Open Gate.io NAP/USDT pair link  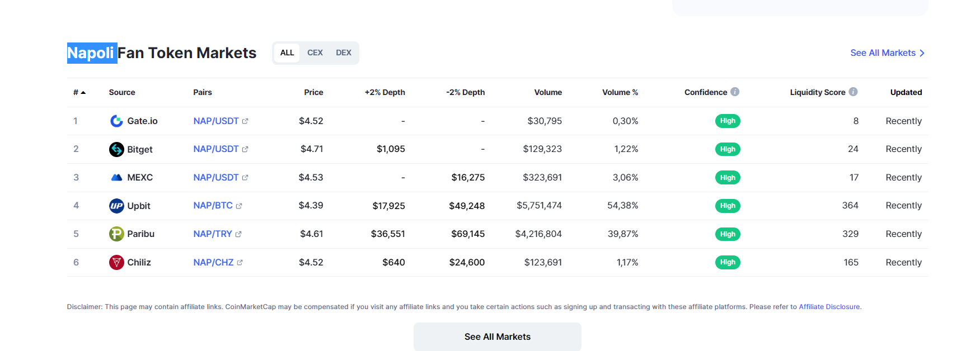(216, 121)
